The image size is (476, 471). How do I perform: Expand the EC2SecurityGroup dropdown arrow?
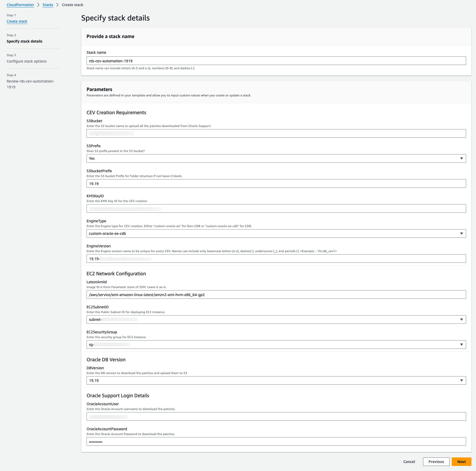coord(461,345)
